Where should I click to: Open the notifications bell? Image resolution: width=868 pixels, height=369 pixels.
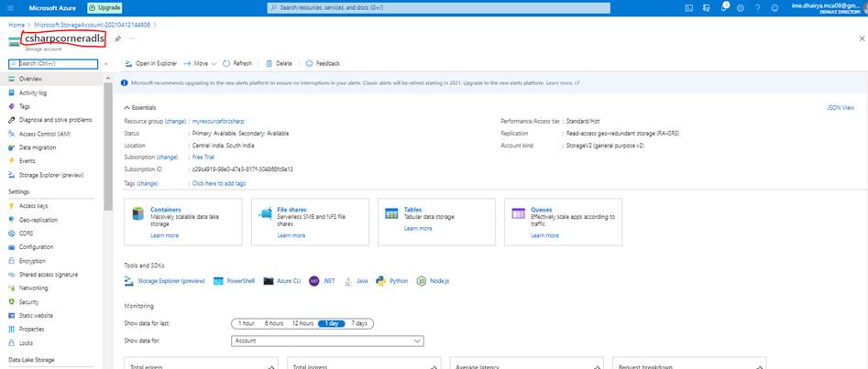pos(723,7)
